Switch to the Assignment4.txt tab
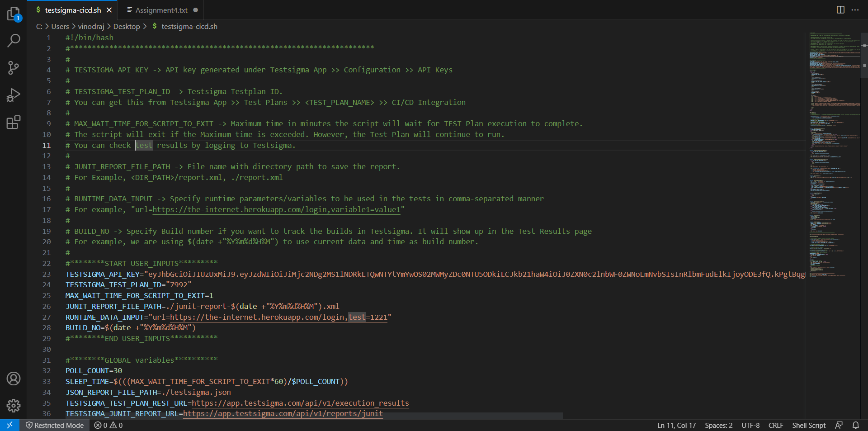The image size is (868, 431). point(161,10)
